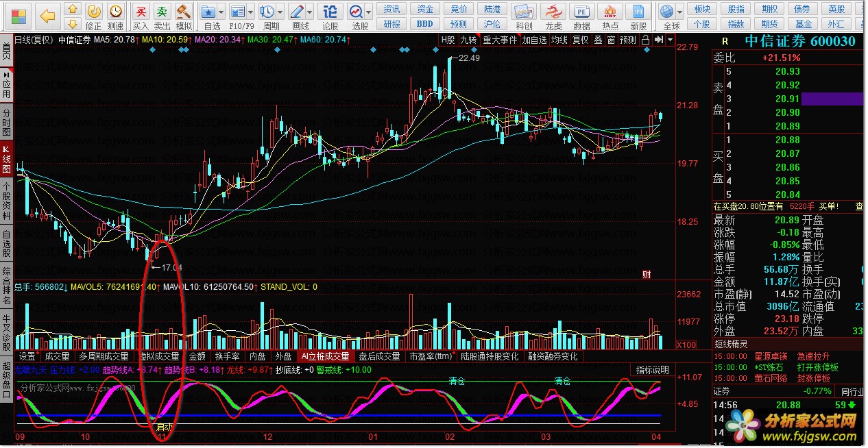Toggle the 复权 price adjustment button

[x=581, y=40]
